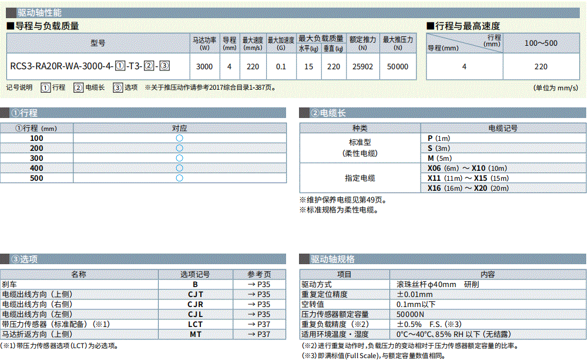Click the option code 'LCT'

click(196, 324)
